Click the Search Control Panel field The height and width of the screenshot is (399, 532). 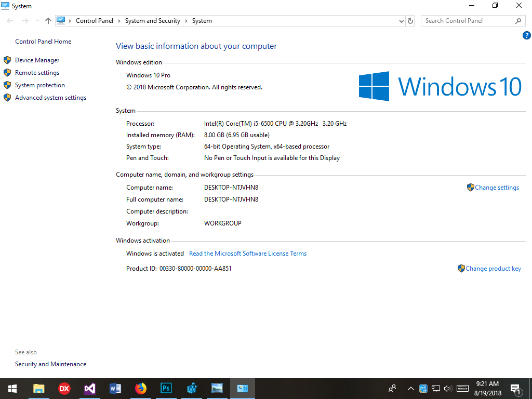point(473,21)
